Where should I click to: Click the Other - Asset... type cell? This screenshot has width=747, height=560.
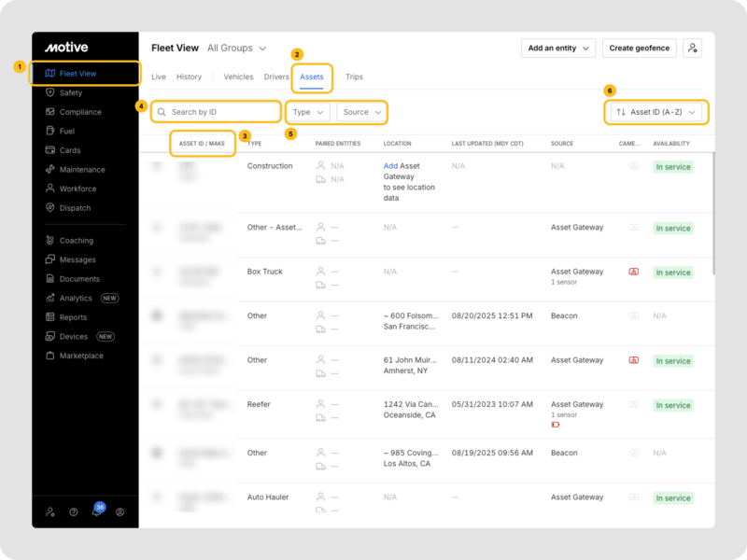click(x=275, y=227)
